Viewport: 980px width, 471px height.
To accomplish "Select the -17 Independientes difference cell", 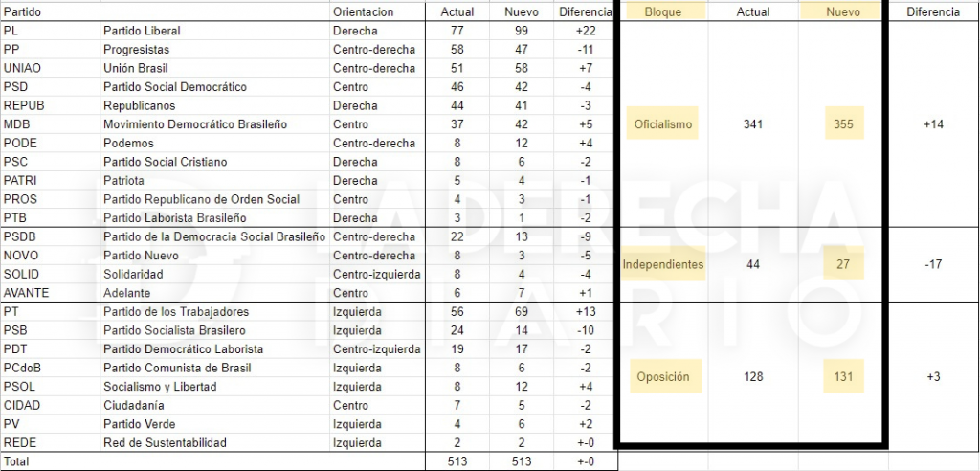I will (x=933, y=264).
